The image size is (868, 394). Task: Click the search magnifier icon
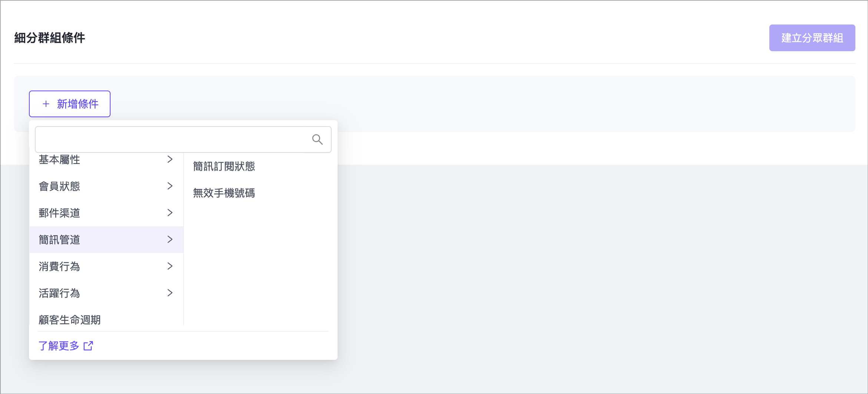pos(317,139)
